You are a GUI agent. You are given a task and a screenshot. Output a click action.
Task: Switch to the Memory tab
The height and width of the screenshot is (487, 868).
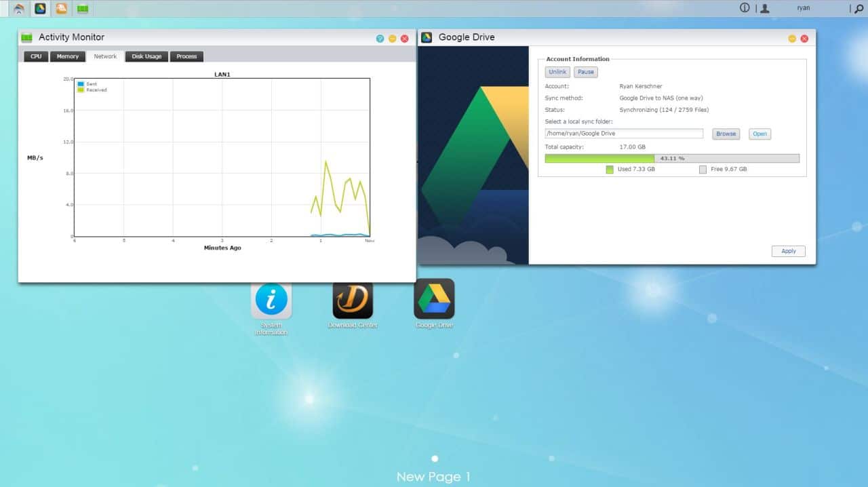pyautogui.click(x=67, y=56)
